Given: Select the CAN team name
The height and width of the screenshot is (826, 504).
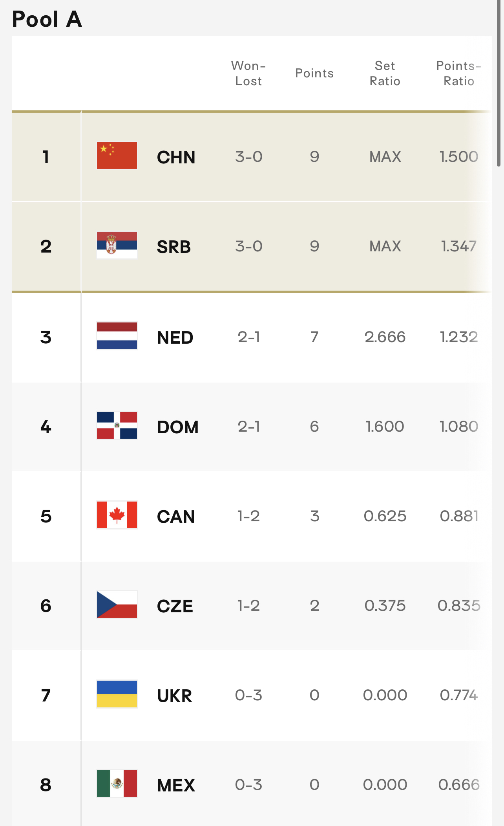Looking at the screenshot, I should (176, 517).
